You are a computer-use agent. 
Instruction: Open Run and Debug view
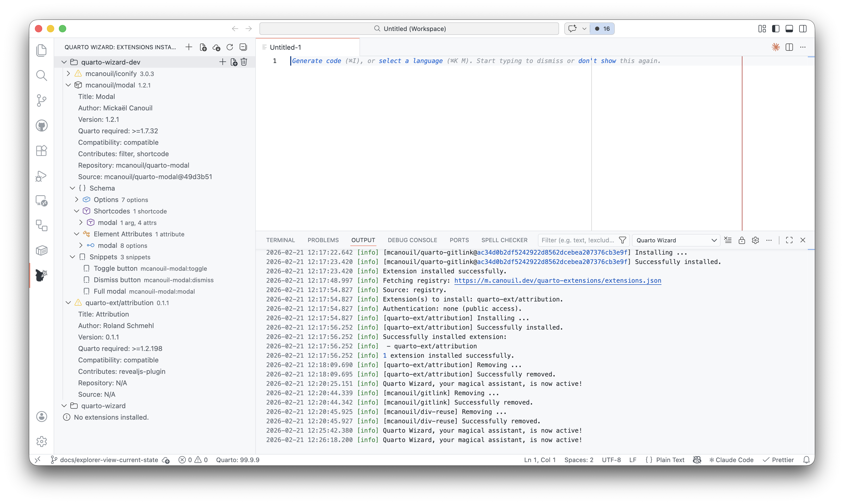click(41, 176)
